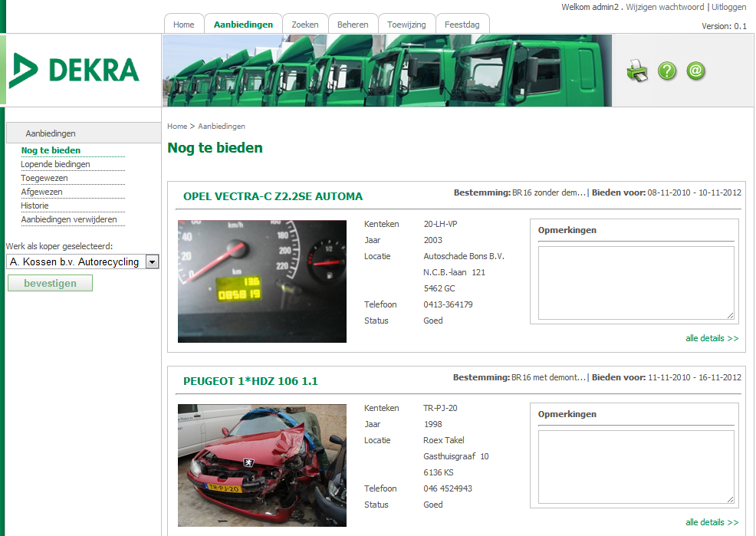
Task: Click postcode 5462 GC
Action: point(439,289)
